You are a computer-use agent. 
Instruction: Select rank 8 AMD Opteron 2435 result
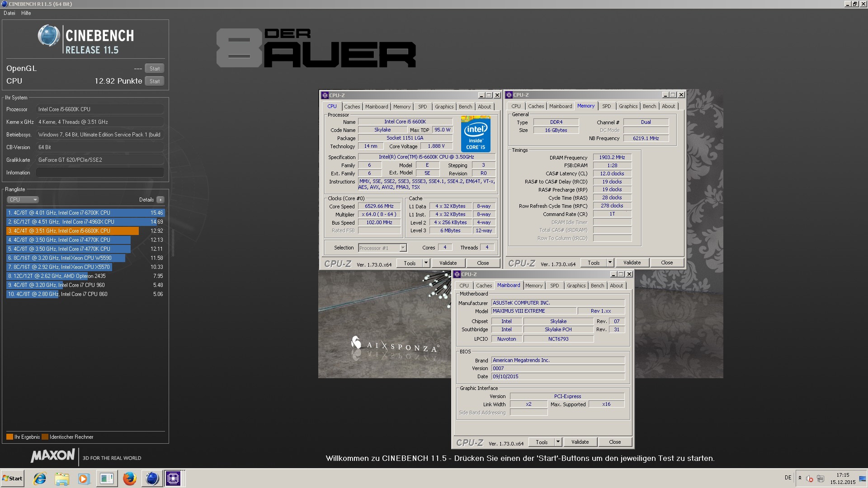click(85, 276)
